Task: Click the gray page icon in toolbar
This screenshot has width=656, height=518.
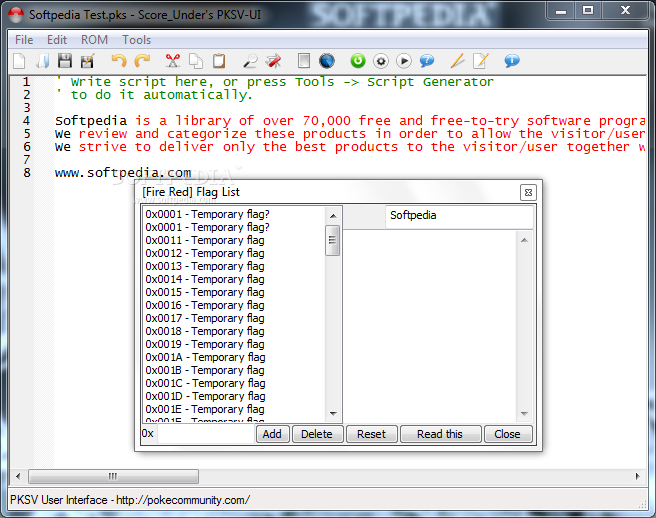Action: 304,61
